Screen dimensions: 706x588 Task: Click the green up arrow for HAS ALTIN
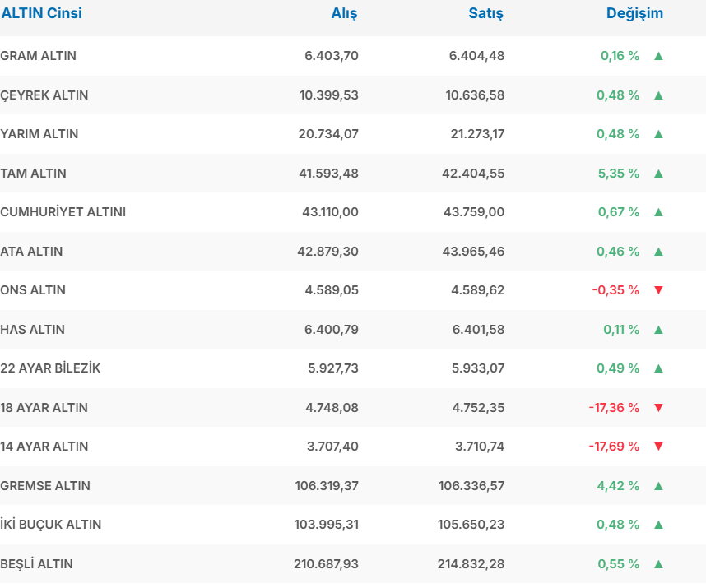658,330
